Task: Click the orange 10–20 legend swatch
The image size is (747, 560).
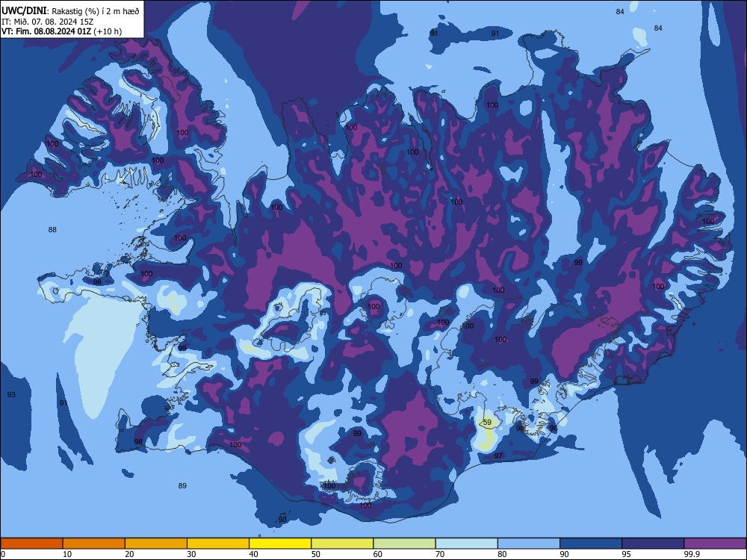Action: tap(94, 544)
